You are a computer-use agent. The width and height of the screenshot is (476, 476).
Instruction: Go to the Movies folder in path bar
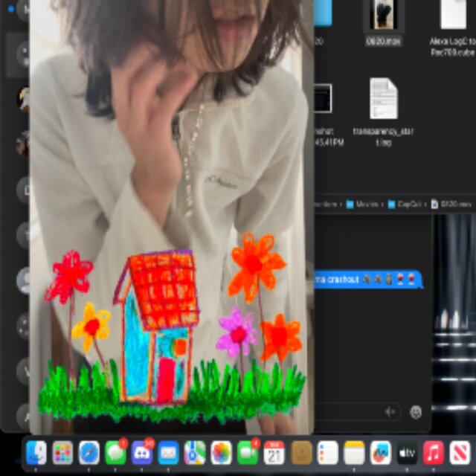364,204
